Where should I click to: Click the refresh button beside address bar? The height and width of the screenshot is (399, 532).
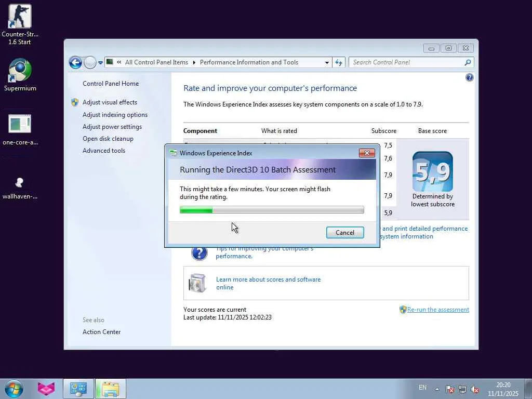(x=339, y=62)
